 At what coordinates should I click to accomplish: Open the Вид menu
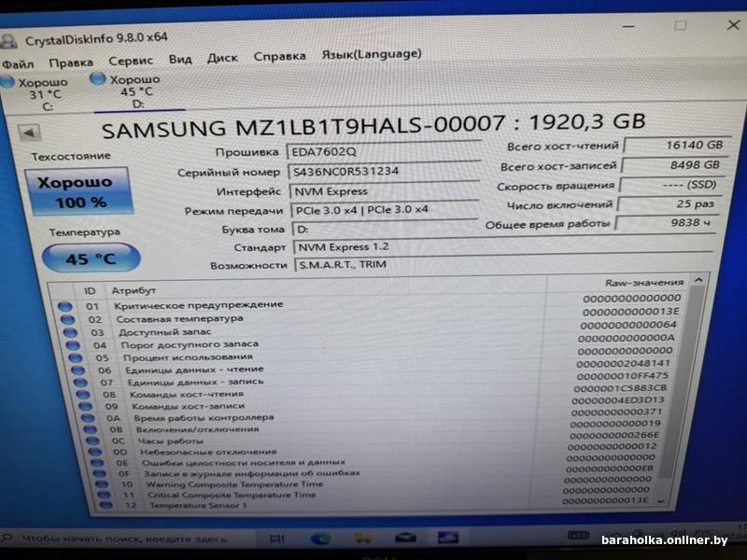click(x=180, y=60)
